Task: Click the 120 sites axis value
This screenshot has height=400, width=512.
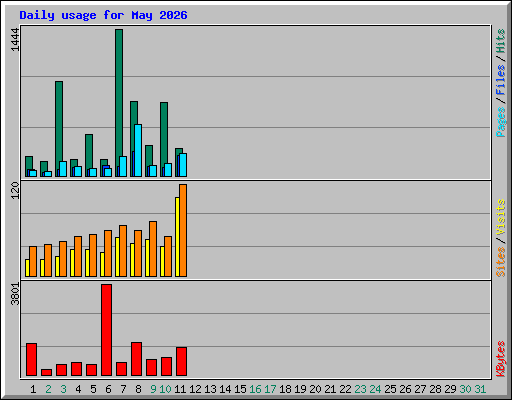Action: 15,191
